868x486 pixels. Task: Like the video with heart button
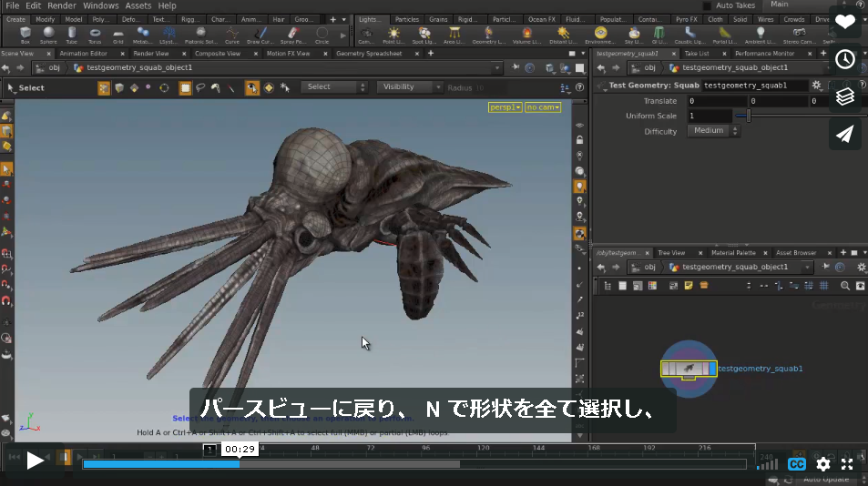point(844,22)
